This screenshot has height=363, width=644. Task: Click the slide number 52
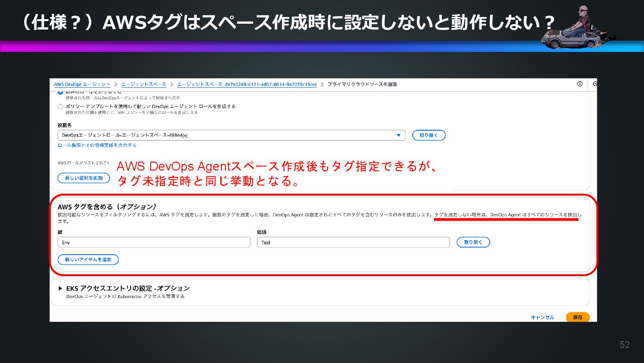tap(624, 345)
